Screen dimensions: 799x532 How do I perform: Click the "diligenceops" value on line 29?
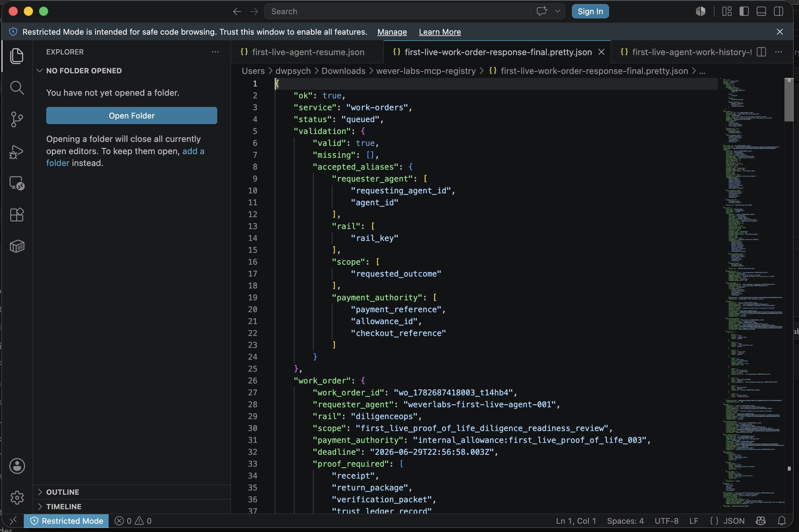pyautogui.click(x=384, y=416)
